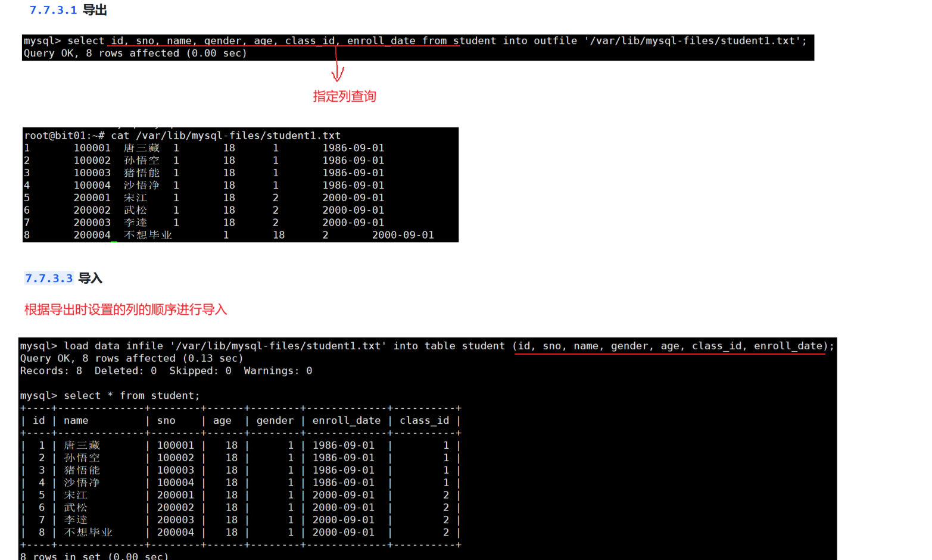Click the "age" column header in result table
932x560 pixels.
click(222, 421)
